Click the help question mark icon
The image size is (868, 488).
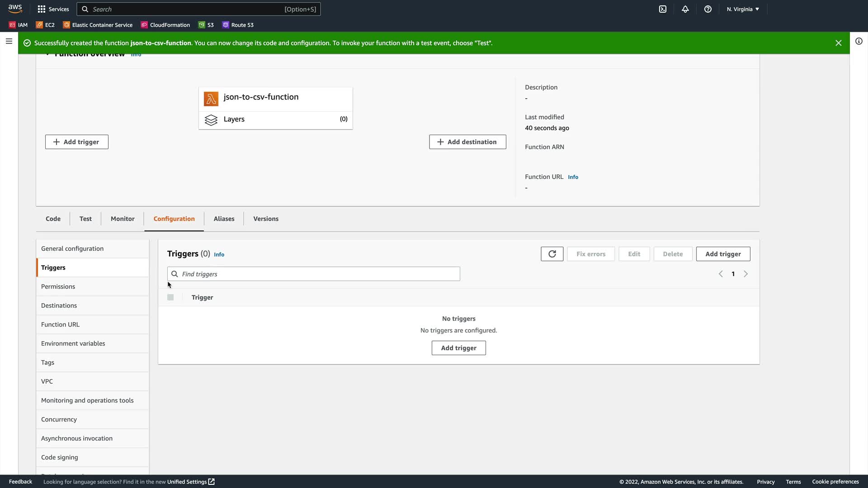coord(708,9)
